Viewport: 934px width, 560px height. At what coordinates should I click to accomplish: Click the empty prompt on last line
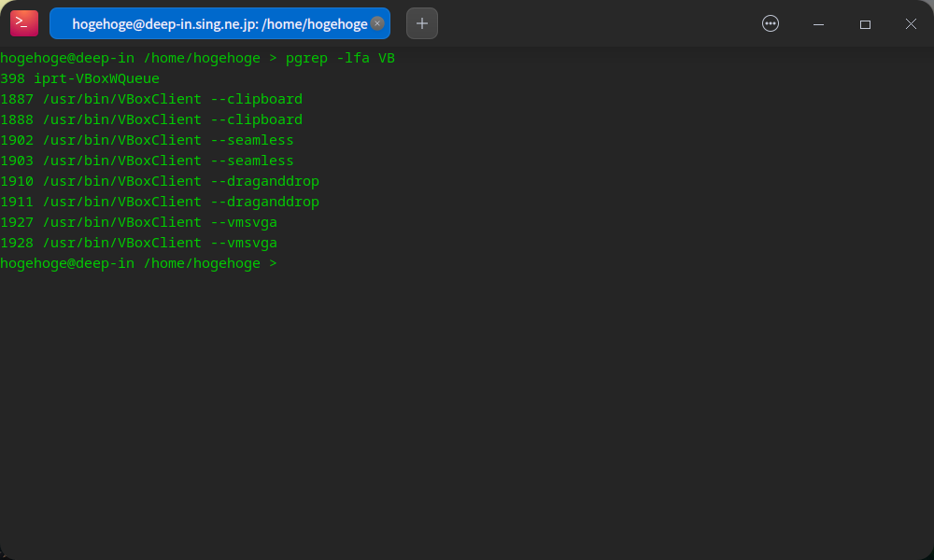click(139, 263)
